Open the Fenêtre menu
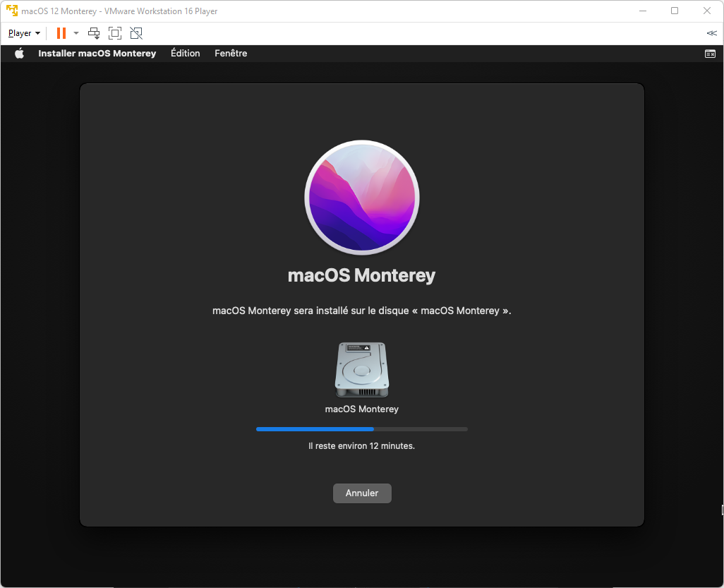Screen dimensions: 724x588 coord(231,54)
